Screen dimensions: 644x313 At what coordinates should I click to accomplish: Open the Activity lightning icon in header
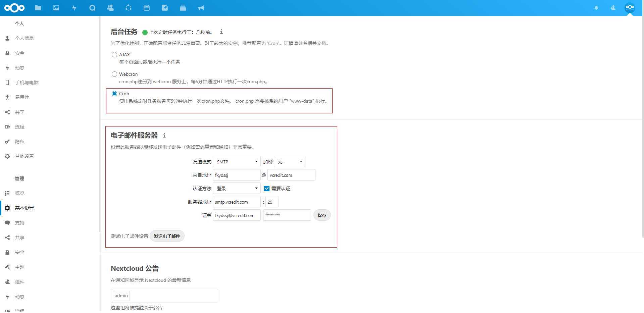[74, 8]
